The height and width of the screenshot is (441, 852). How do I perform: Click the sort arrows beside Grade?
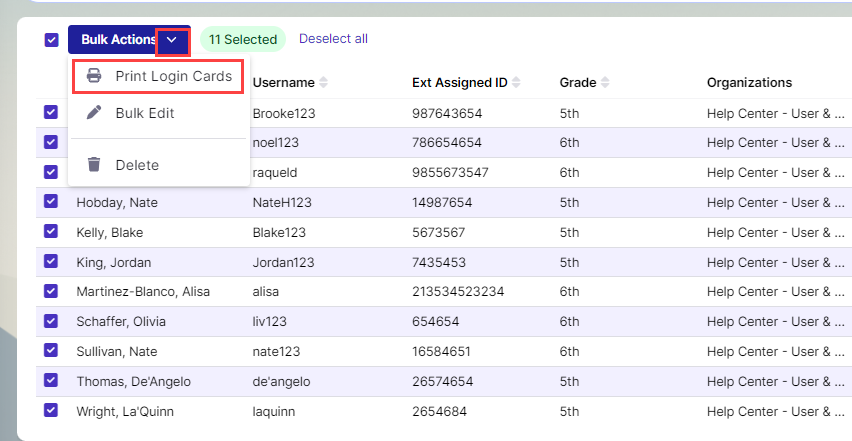[605, 82]
